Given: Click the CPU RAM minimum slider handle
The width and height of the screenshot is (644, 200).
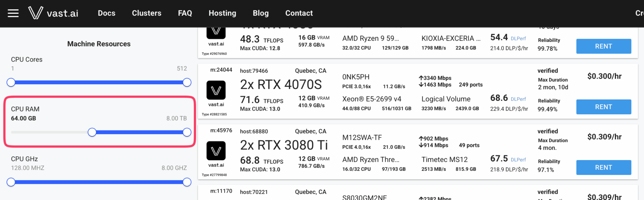Looking at the screenshot, I should click(x=92, y=132).
